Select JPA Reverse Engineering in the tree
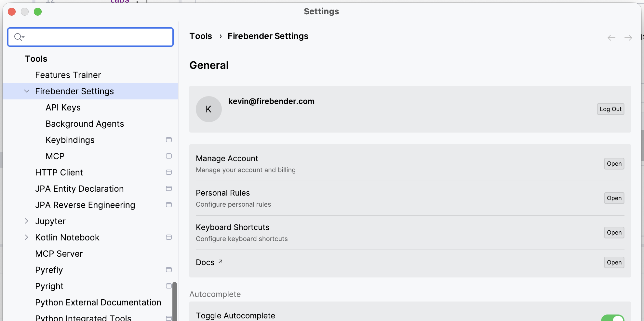 pos(85,205)
